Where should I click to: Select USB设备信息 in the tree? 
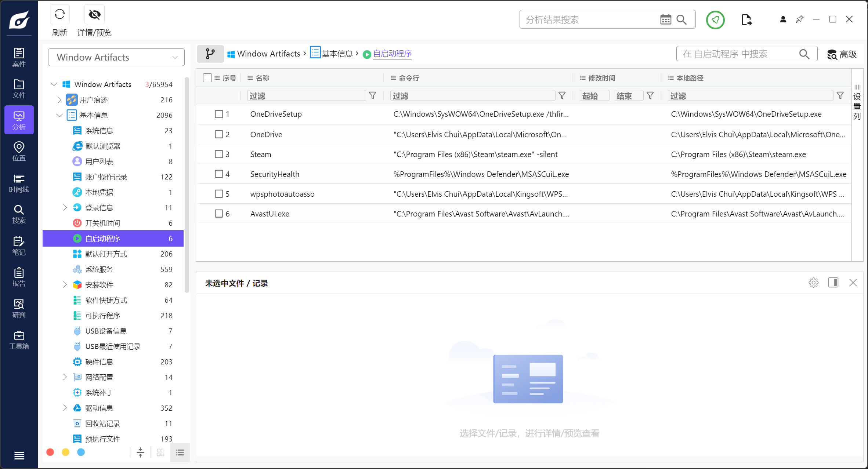(x=106, y=331)
